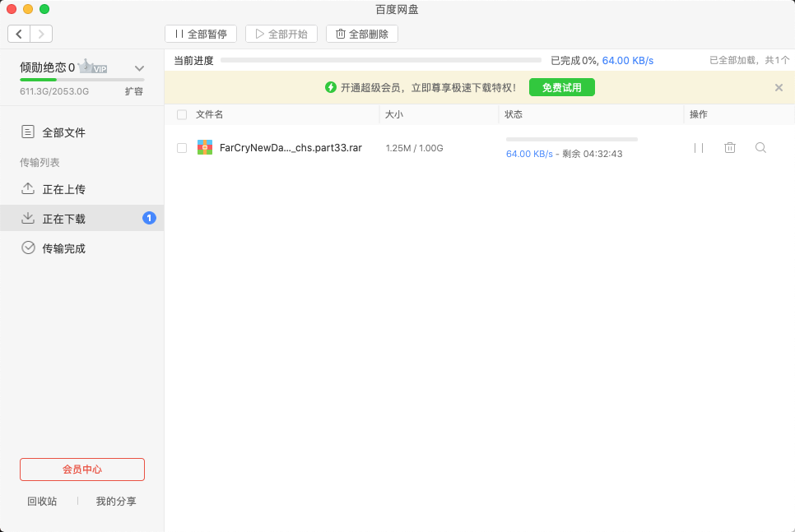Image resolution: width=795 pixels, height=532 pixels.
Task: Open 回收站
Action: point(42,501)
